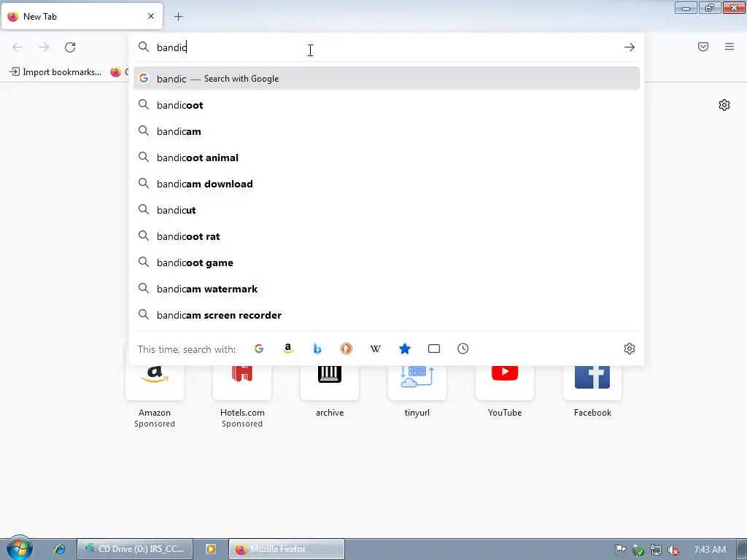Search bookmarks using star icon
The width and height of the screenshot is (747, 560).
(404, 349)
